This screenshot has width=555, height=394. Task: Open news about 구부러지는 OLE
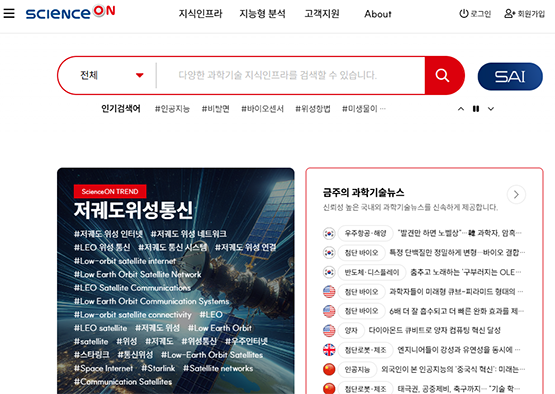(465, 272)
